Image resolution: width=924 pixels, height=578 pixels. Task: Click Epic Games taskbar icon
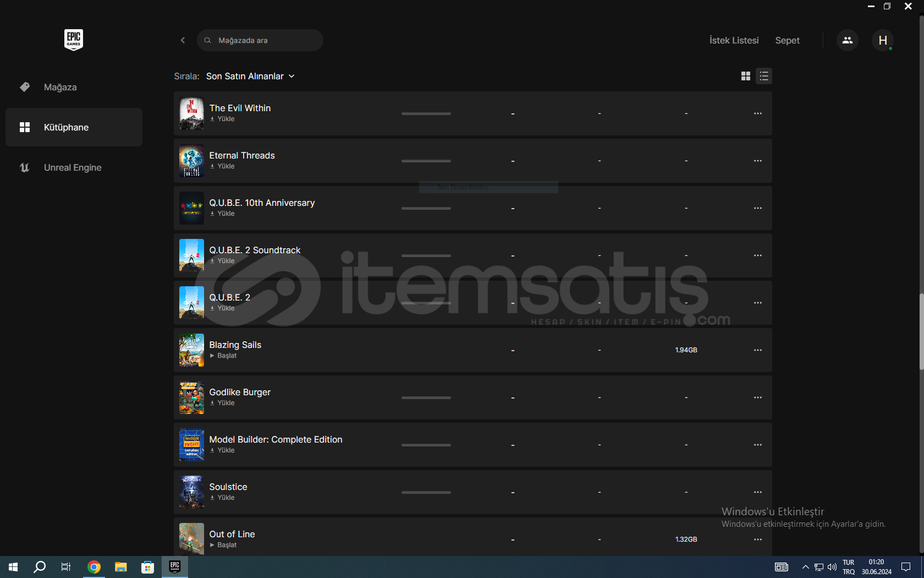pos(175,567)
